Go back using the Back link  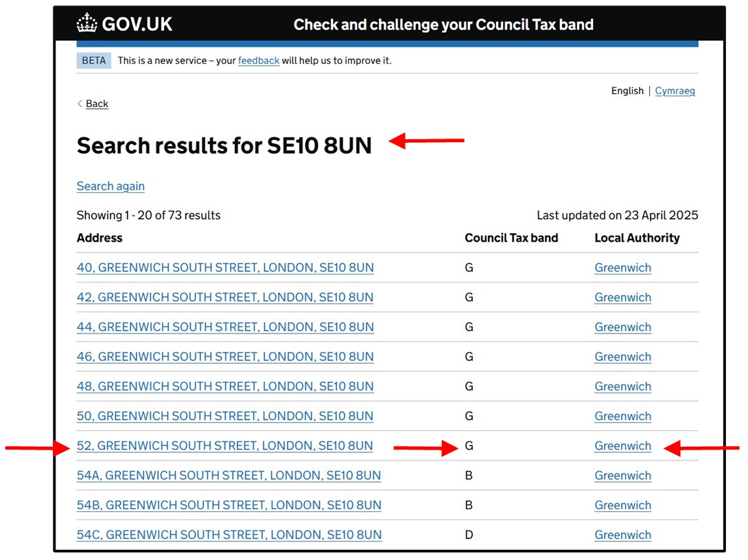pos(97,104)
